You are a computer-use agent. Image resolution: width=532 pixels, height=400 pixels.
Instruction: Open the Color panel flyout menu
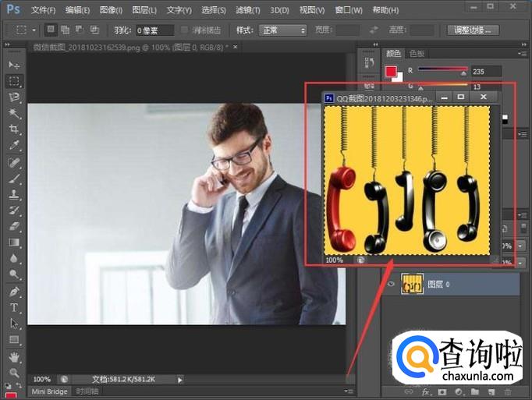pos(522,54)
